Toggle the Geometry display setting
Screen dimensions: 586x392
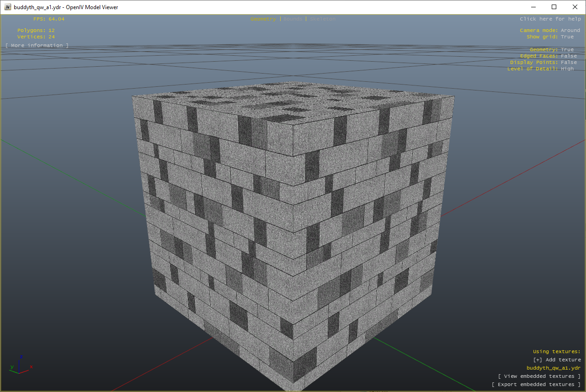click(552, 50)
